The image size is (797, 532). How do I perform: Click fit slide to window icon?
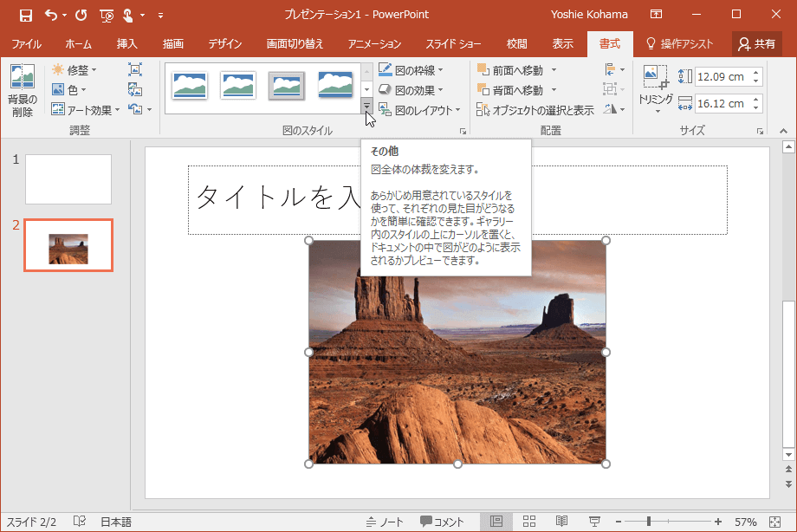[x=774, y=522]
